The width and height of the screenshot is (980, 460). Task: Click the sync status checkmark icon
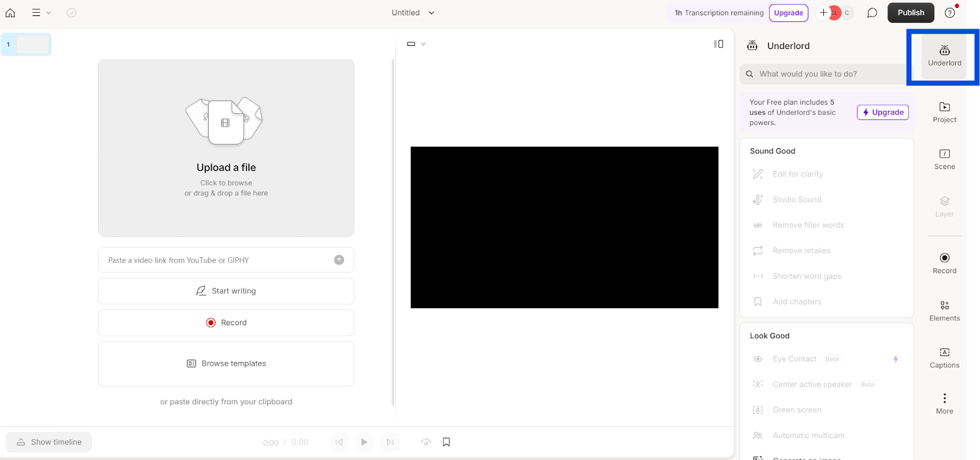[72, 12]
